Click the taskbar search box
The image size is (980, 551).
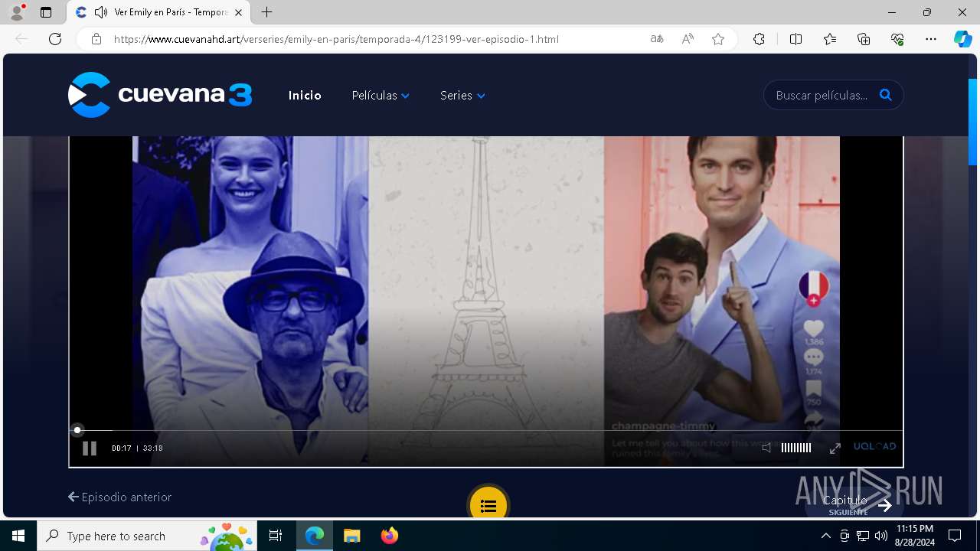pos(148,536)
